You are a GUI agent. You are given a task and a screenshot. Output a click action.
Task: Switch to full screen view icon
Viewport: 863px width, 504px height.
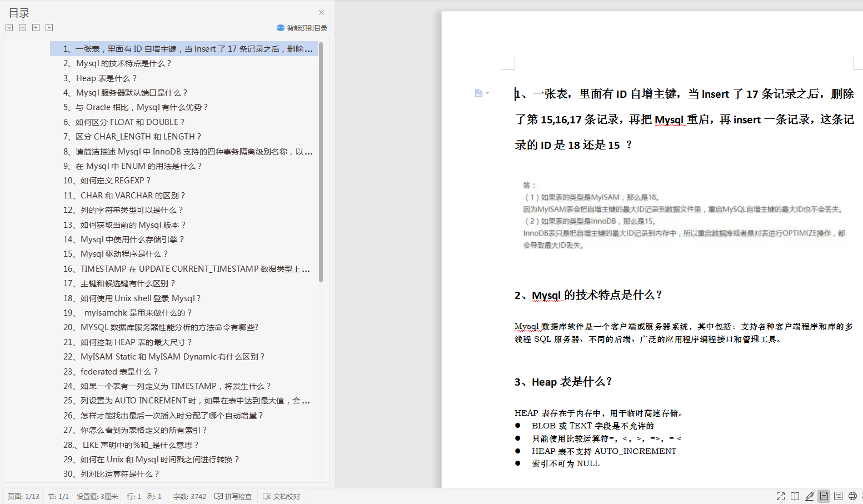point(781,496)
